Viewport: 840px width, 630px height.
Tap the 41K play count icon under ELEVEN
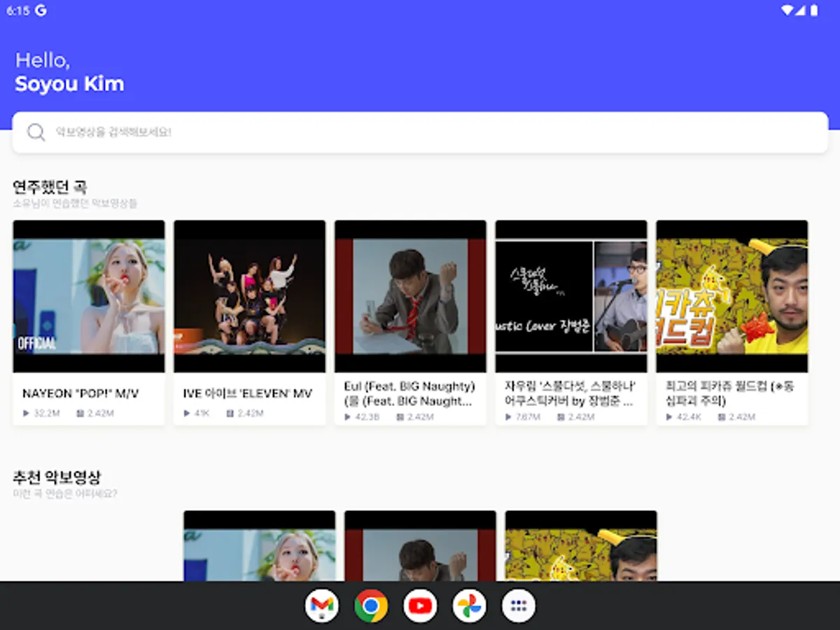coord(188,414)
